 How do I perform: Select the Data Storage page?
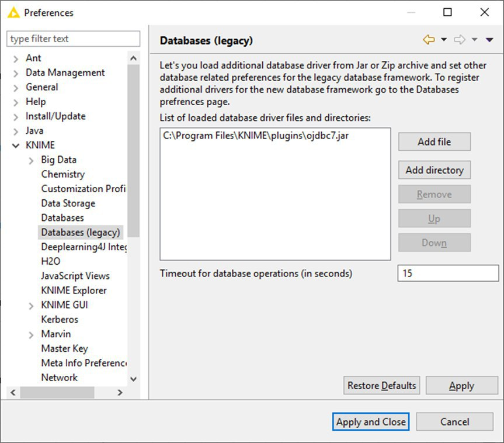(68, 203)
